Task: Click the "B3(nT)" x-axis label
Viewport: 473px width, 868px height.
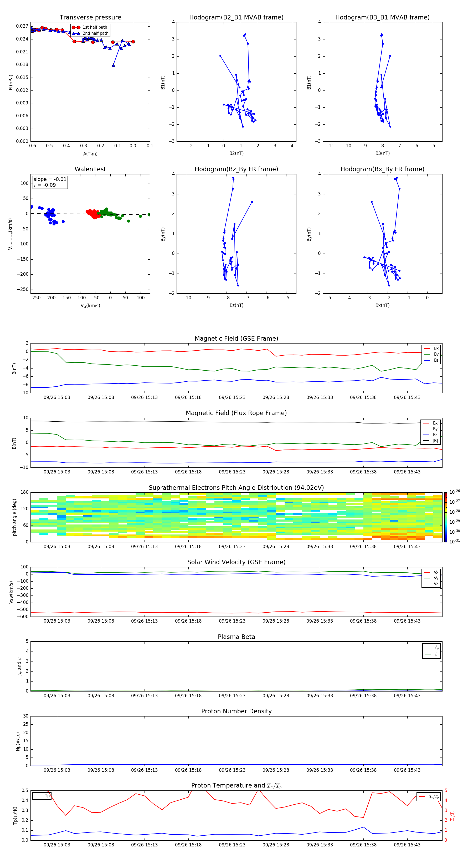Action: coord(382,153)
